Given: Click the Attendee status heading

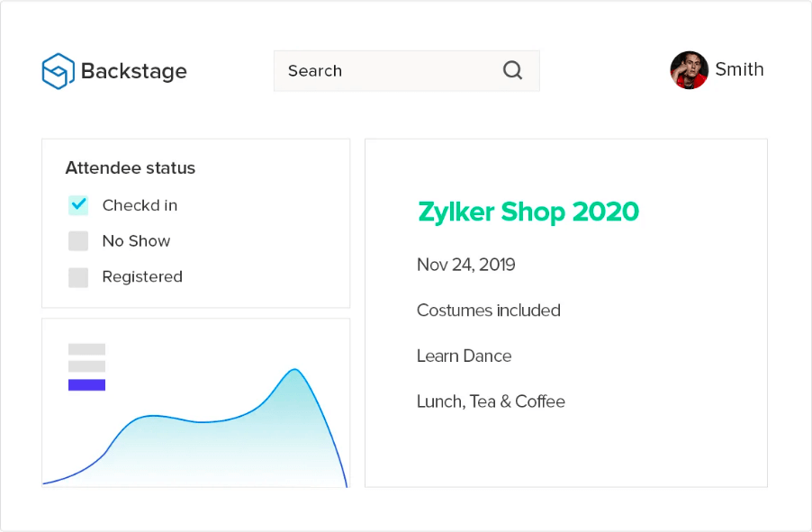Looking at the screenshot, I should point(131,168).
